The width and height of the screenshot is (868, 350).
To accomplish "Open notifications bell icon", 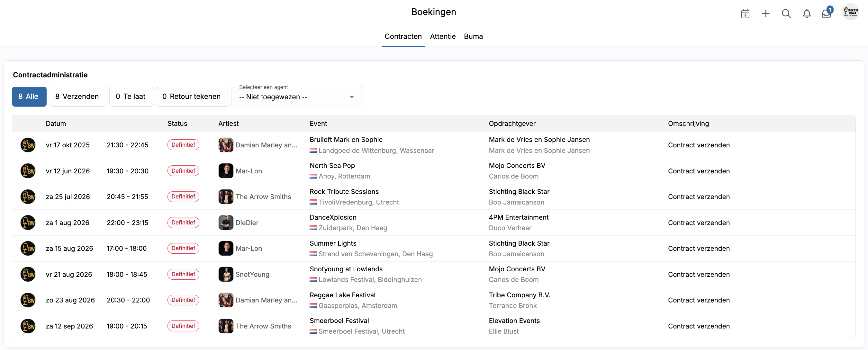I will (806, 14).
